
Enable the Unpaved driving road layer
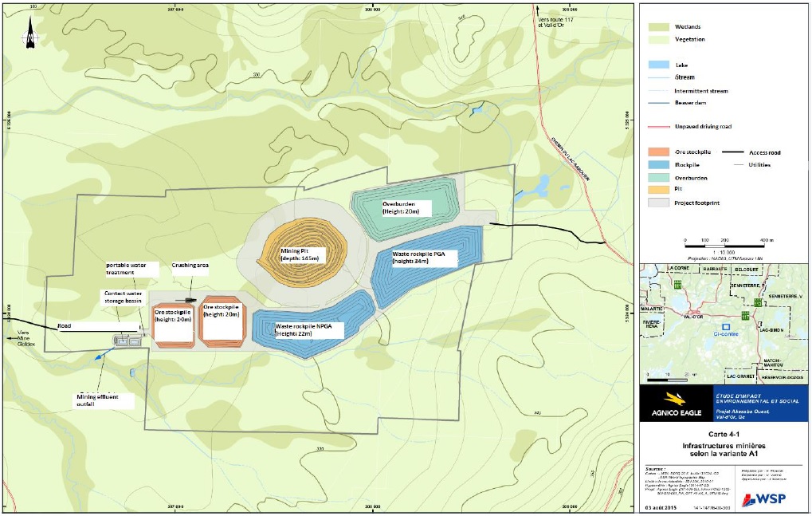pos(657,125)
